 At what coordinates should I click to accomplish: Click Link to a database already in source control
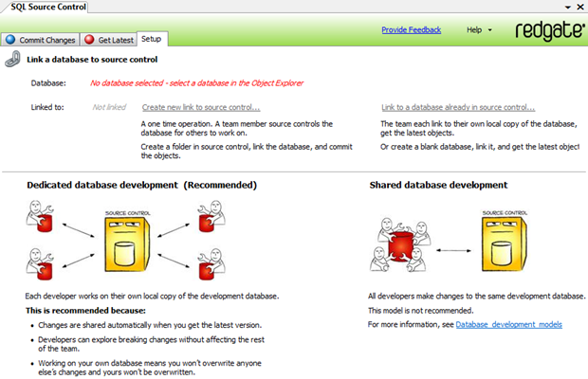(x=457, y=107)
